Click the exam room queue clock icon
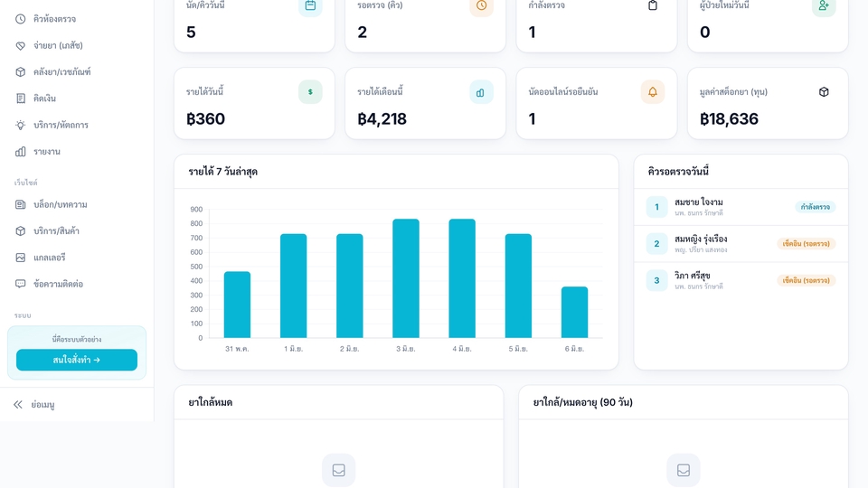 coord(21,19)
